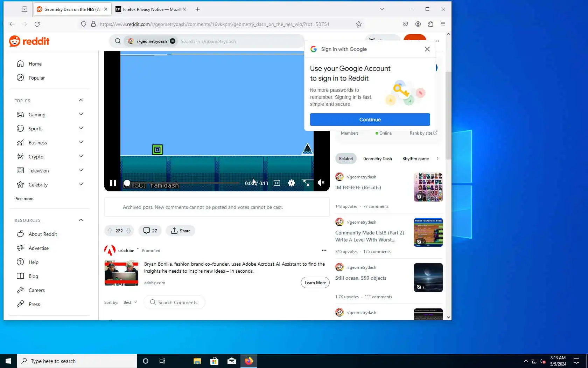
Task: Open the u/adobe profile avatar
Action: click(x=110, y=250)
